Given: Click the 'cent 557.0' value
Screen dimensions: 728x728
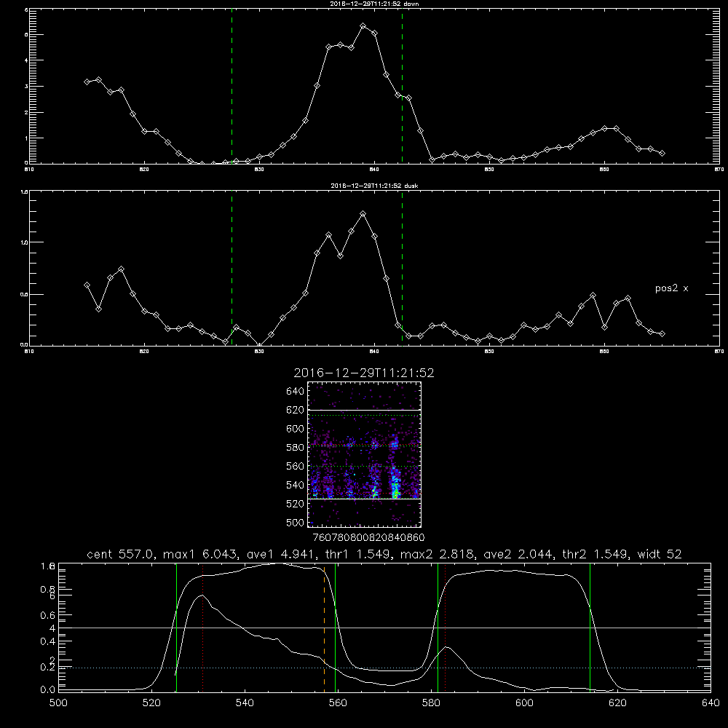Looking at the screenshot, I should [x=119, y=554].
